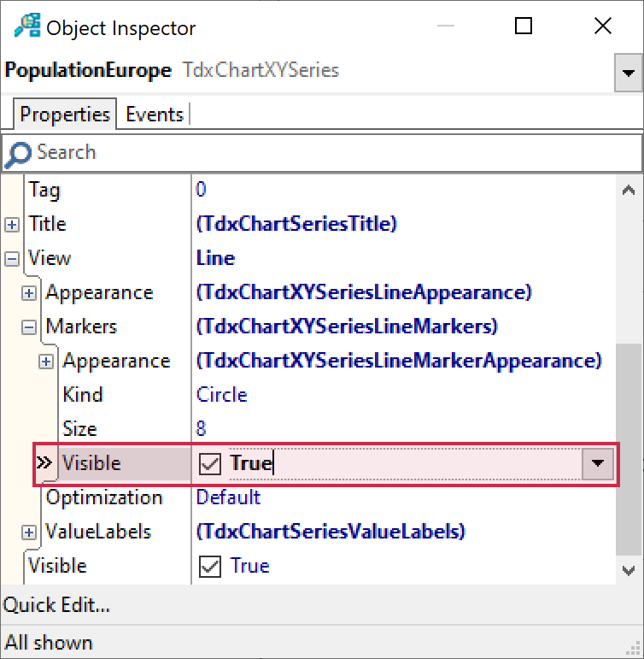Switch to the Events tab
Image resolution: width=644 pixels, height=659 pixels.
click(x=155, y=115)
